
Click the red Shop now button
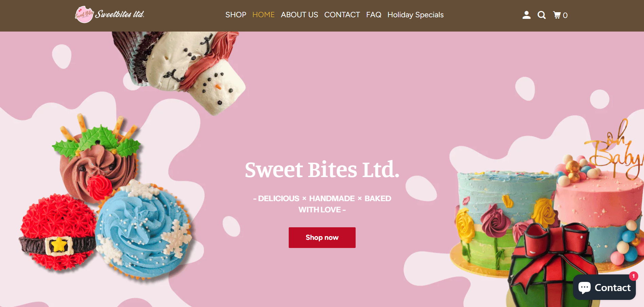point(322,237)
